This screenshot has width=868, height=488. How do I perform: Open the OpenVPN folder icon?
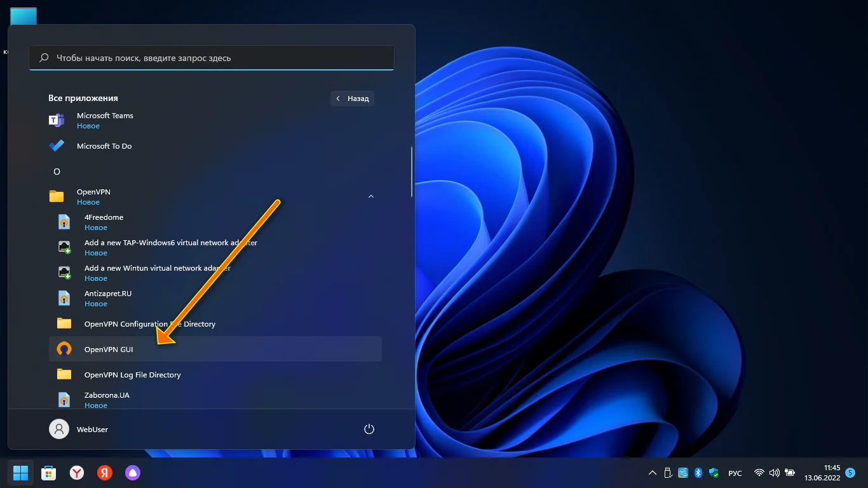pyautogui.click(x=57, y=196)
